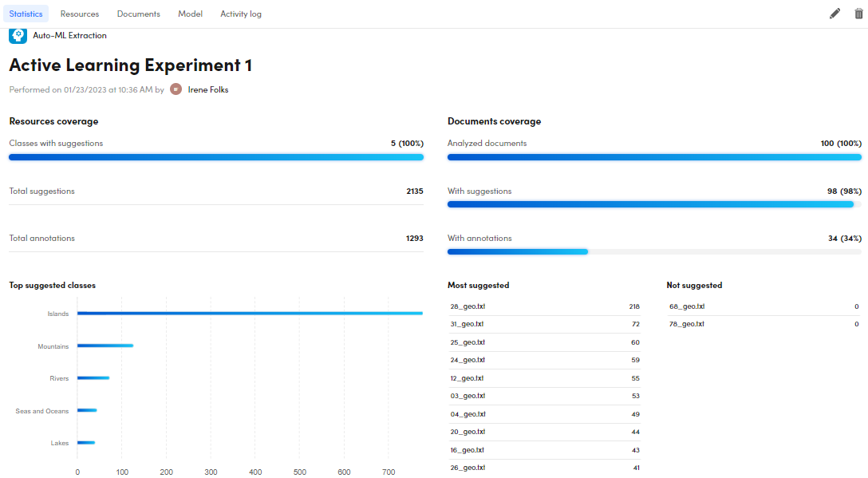View the Activity log tab

241,14
